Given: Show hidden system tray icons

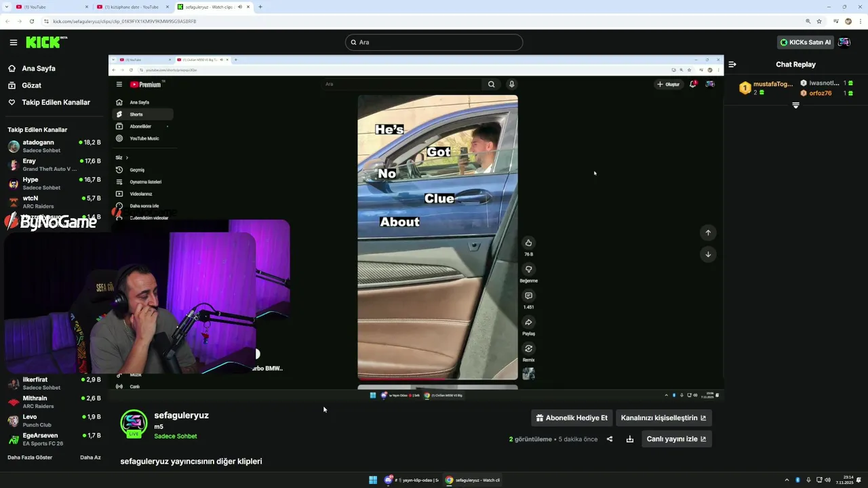Looking at the screenshot, I should (787, 480).
